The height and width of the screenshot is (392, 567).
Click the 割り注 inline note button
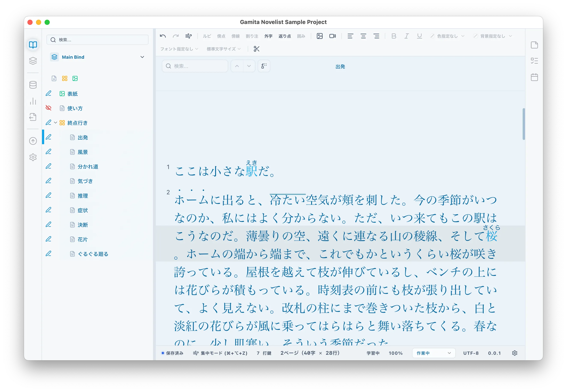point(252,36)
